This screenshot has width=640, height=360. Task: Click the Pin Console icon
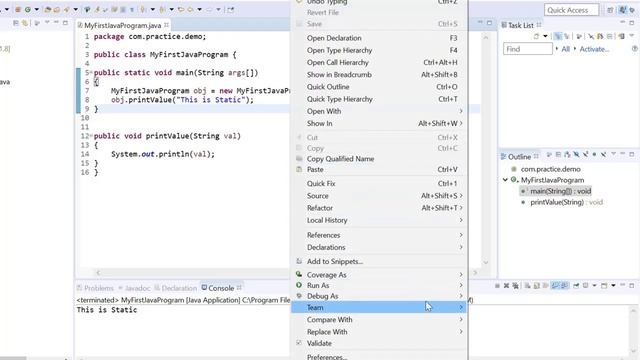click(576, 286)
